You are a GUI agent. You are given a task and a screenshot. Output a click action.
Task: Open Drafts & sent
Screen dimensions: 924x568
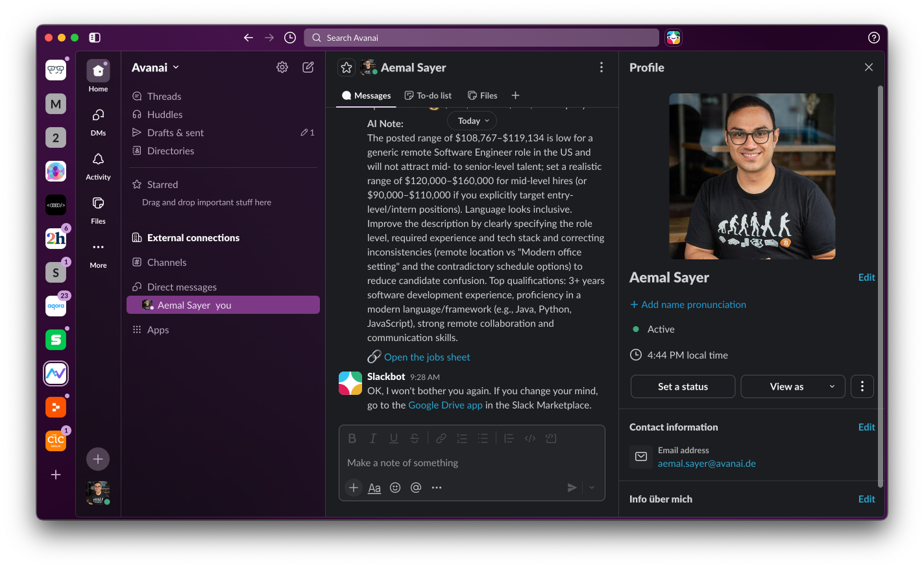(223, 132)
